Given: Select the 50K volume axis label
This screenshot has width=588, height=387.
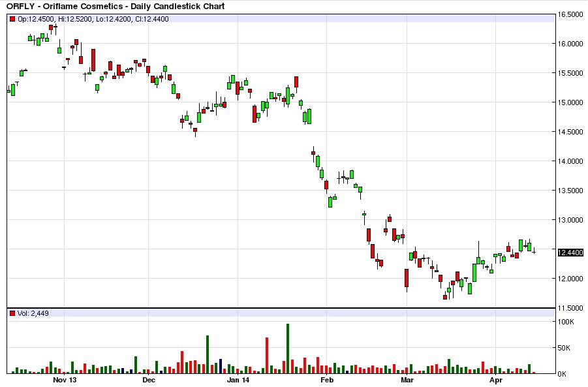Looking at the screenshot, I should pyautogui.click(x=565, y=348).
